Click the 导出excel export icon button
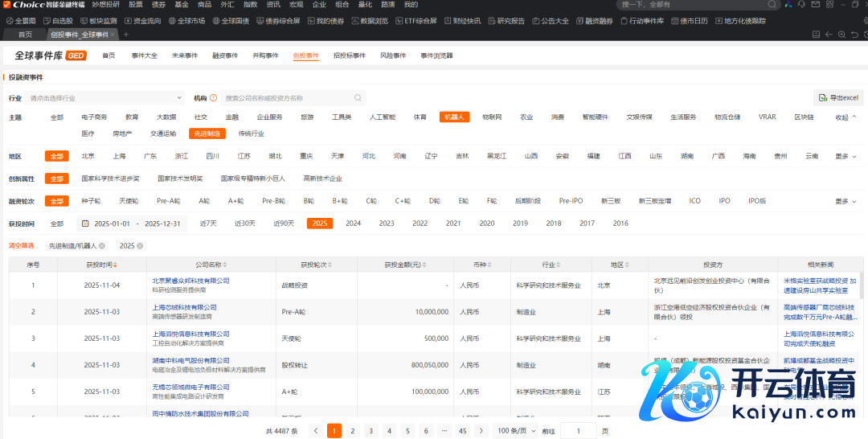Screen dimensions: 868x439 [x=822, y=98]
